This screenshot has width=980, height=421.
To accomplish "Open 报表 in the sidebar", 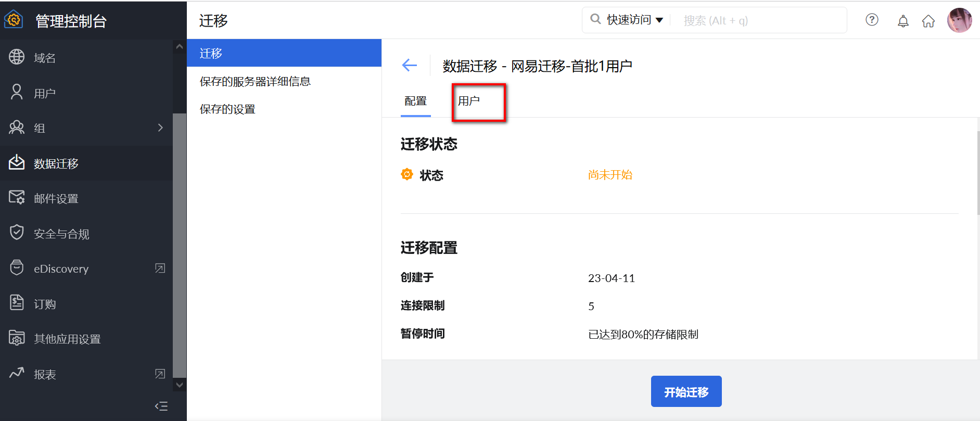I will [45, 374].
